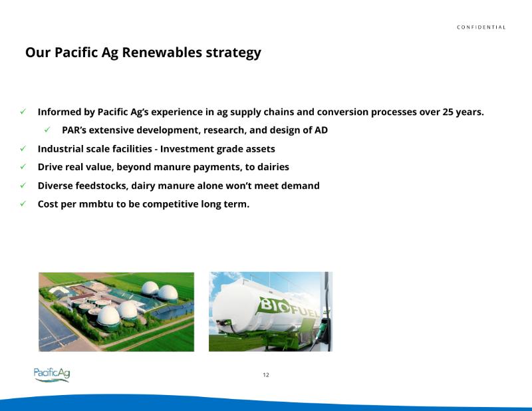Click the BIOFUEL lettering on the tanker
The height and width of the screenshot is (411, 532).
[289, 307]
